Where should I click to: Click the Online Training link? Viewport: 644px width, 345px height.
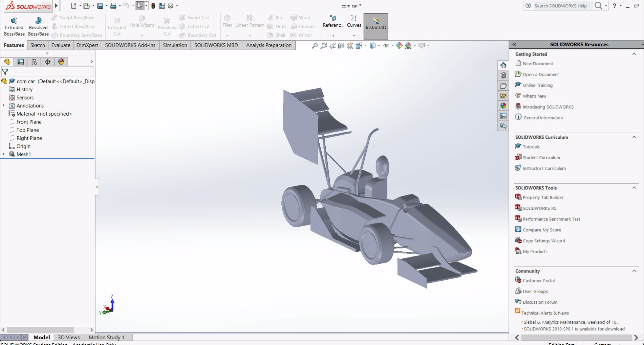[538, 85]
